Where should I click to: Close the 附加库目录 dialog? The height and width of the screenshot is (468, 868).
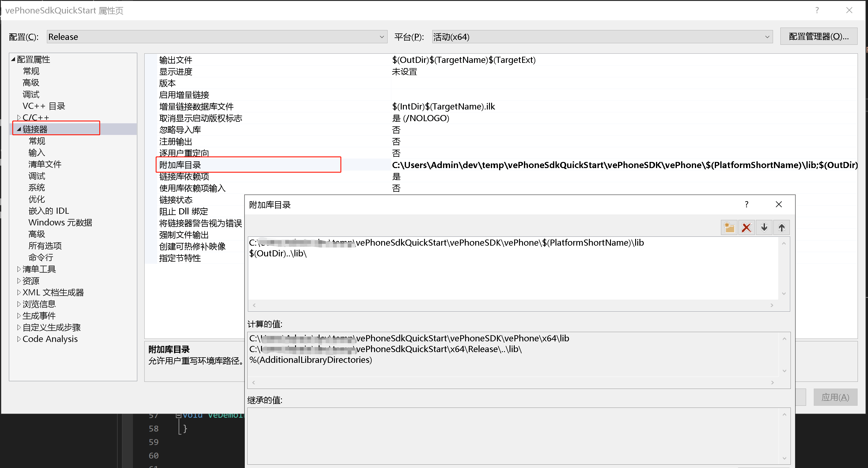pos(779,204)
